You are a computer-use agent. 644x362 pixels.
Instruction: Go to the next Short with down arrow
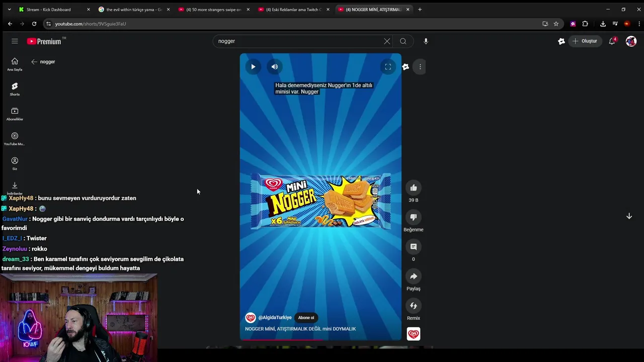629,216
